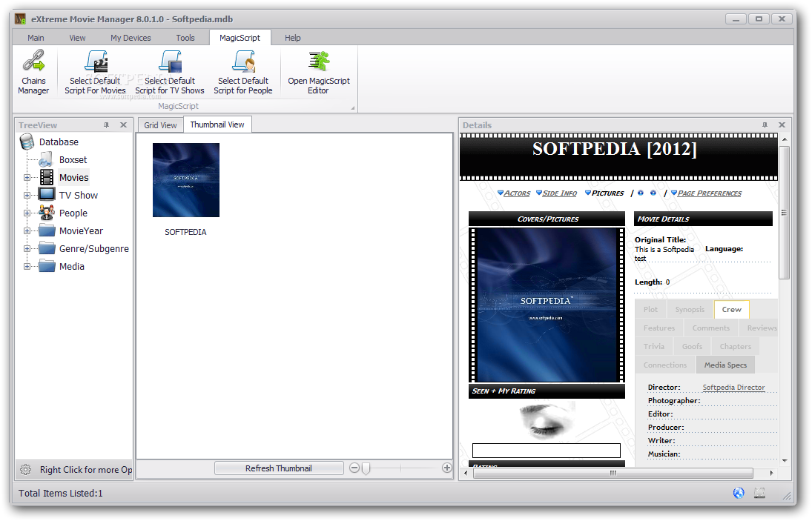Screen dimensions: 812x521
Task: Open the Chains Manager
Action: point(33,72)
